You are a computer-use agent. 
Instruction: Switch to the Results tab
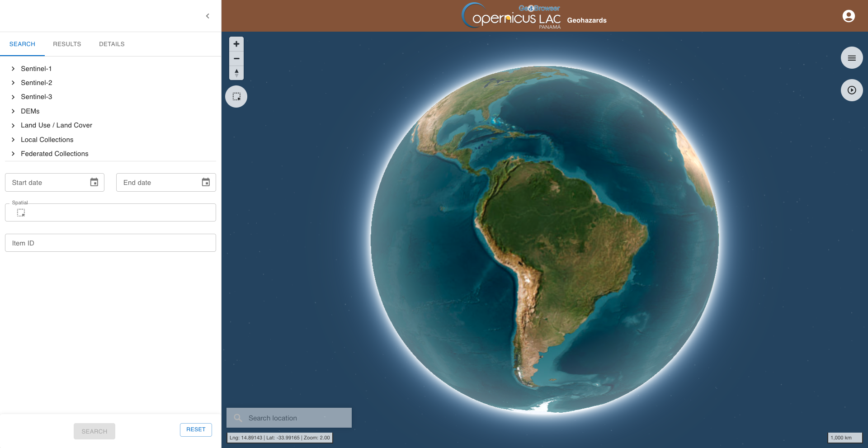(x=67, y=44)
